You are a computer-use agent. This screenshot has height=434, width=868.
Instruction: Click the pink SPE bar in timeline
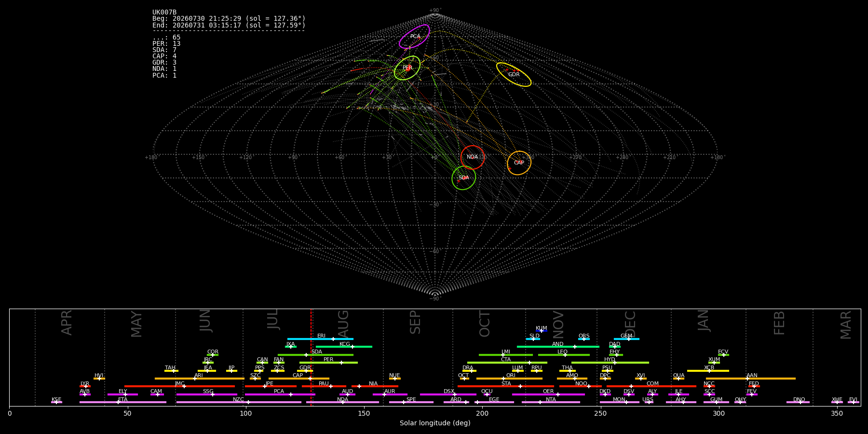click(x=411, y=402)
